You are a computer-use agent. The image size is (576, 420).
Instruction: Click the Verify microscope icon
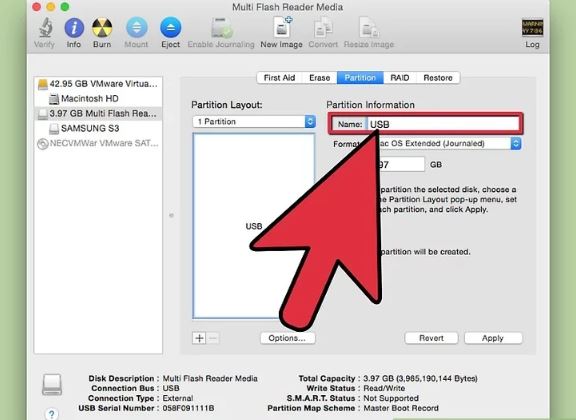click(x=45, y=28)
